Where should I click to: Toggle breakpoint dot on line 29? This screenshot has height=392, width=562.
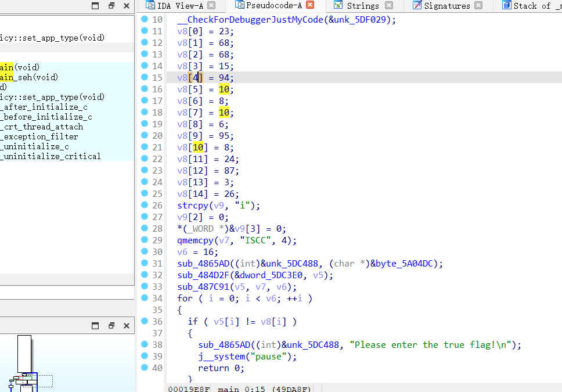coord(145,240)
